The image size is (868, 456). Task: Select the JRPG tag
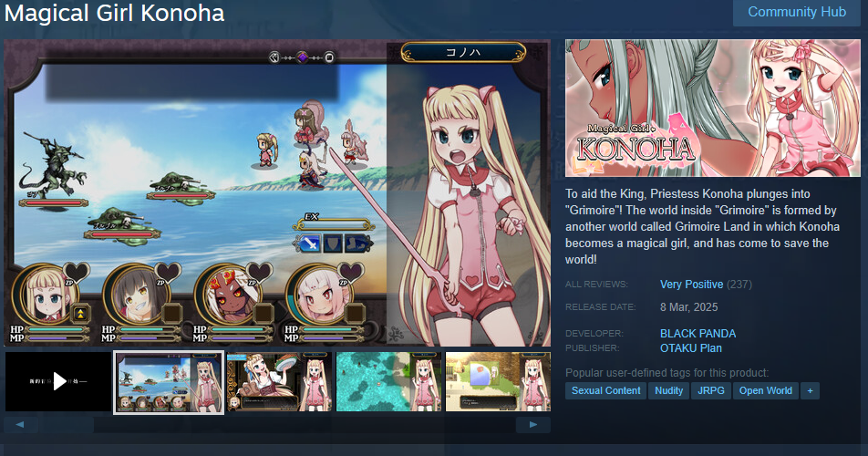point(711,390)
